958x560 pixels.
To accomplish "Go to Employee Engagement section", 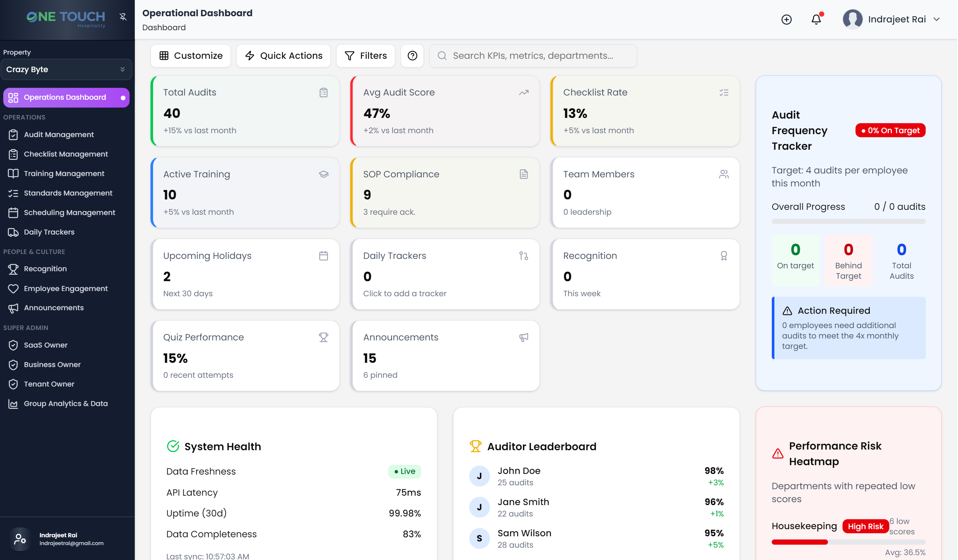I will coord(65,288).
